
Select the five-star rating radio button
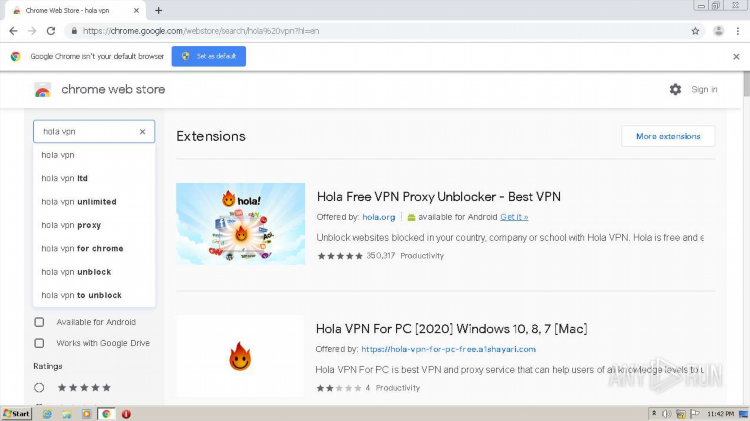click(x=39, y=388)
